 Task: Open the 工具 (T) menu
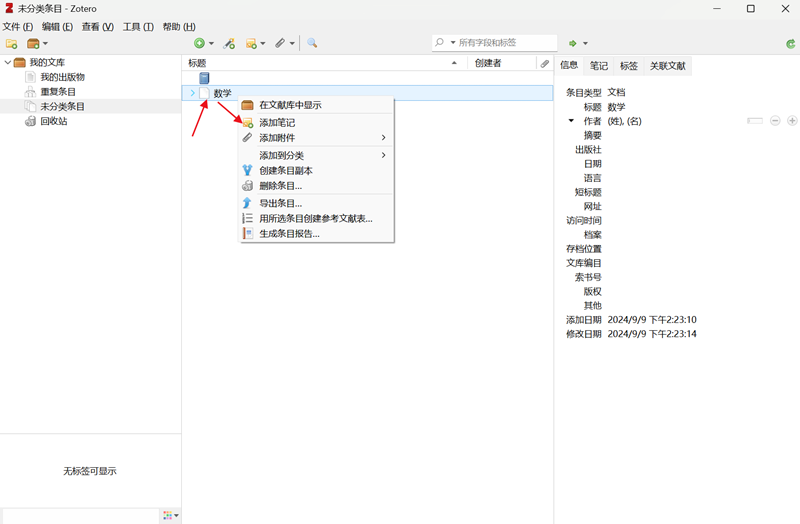138,27
